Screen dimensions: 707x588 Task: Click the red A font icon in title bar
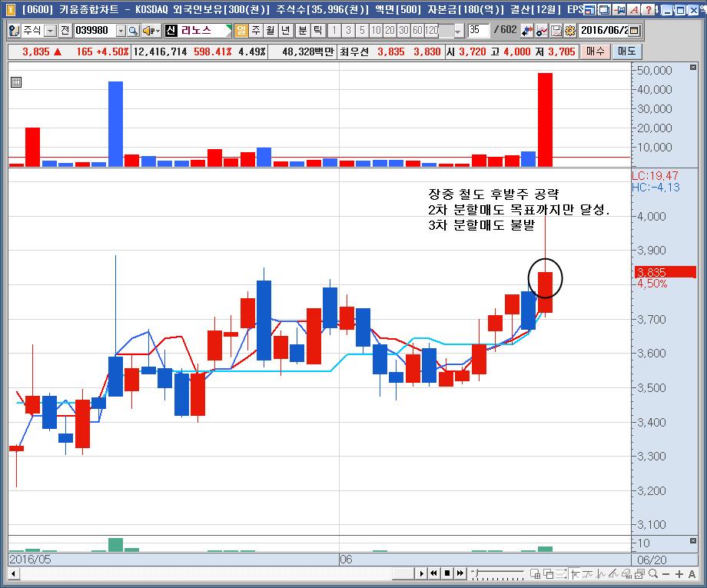(x=635, y=9)
